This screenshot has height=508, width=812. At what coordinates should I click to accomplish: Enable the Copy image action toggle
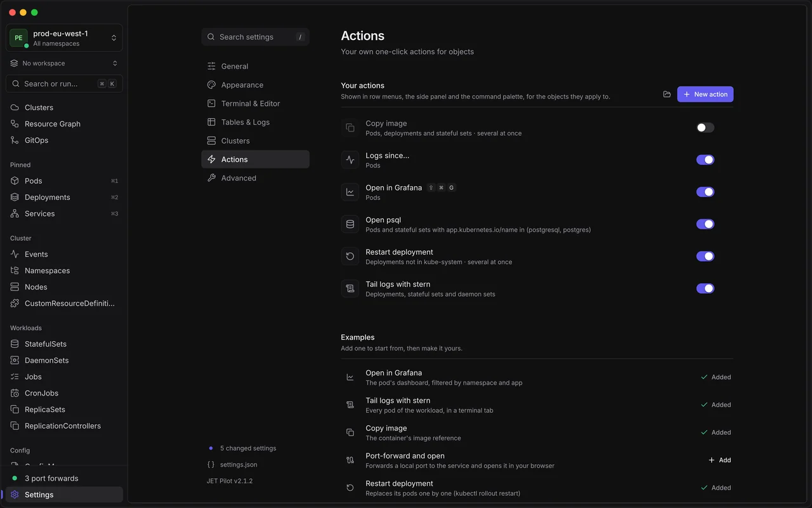[x=705, y=128]
